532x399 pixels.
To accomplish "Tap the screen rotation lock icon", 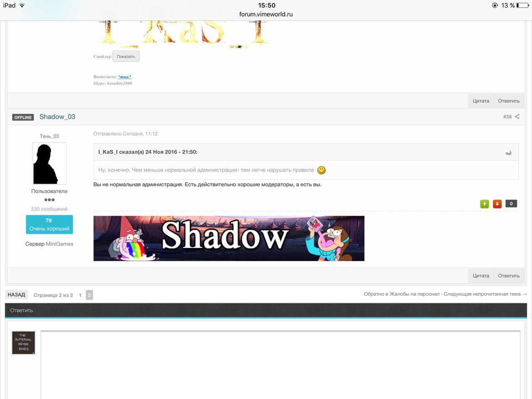I will (x=495, y=5).
